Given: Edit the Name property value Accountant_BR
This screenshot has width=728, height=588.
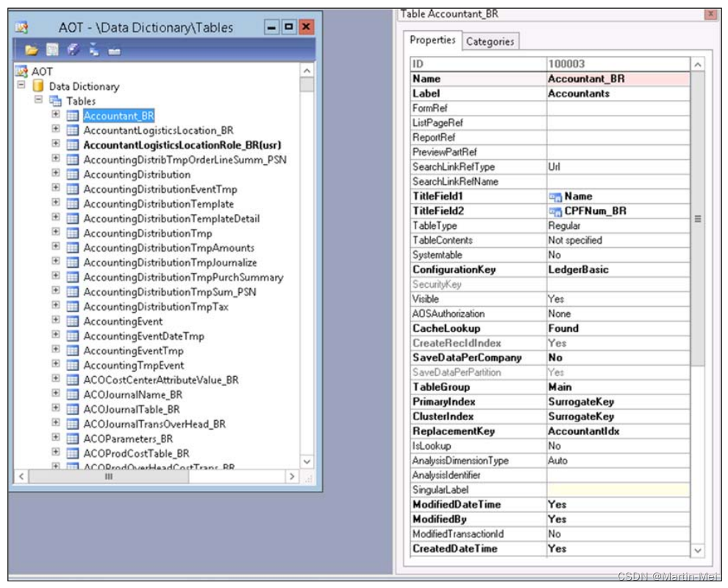Looking at the screenshot, I should tap(618, 79).
